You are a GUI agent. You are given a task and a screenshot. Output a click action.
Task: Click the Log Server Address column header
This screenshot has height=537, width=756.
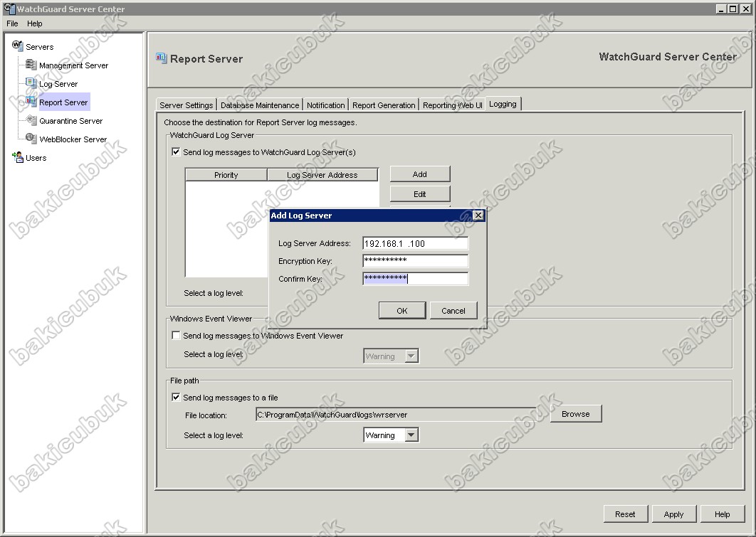322,175
